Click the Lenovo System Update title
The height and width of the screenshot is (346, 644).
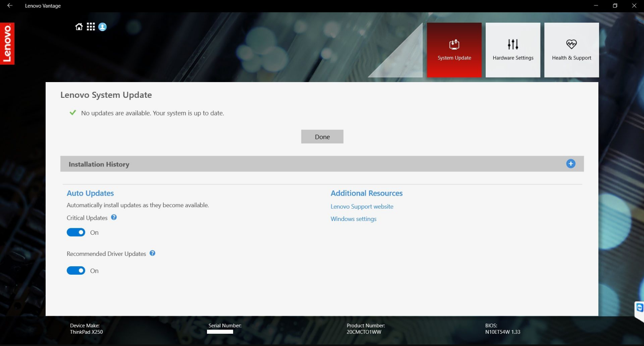[106, 95]
